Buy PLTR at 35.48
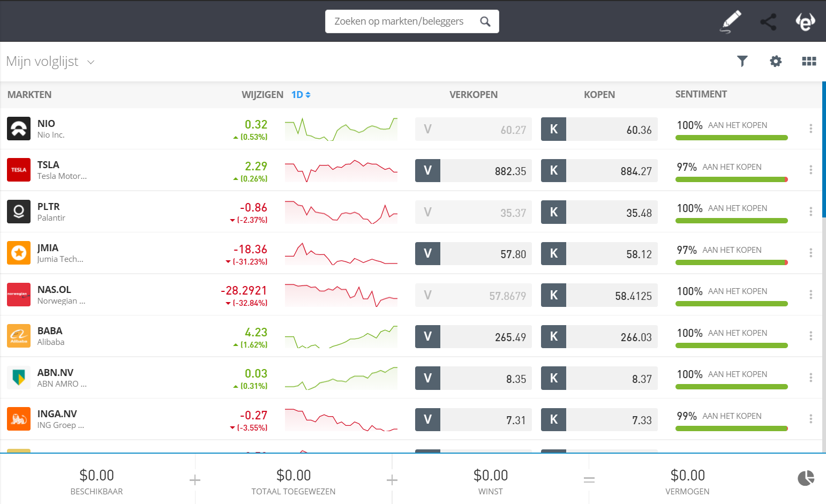 point(599,212)
